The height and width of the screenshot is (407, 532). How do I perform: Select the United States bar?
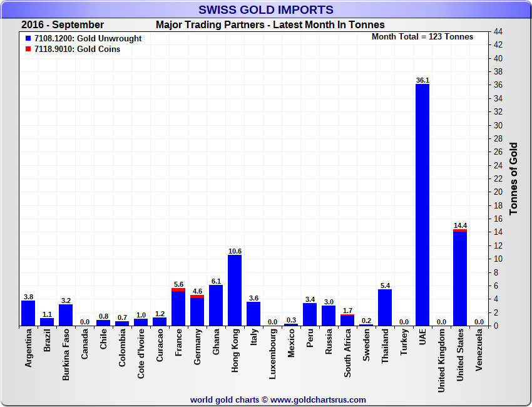460,278
